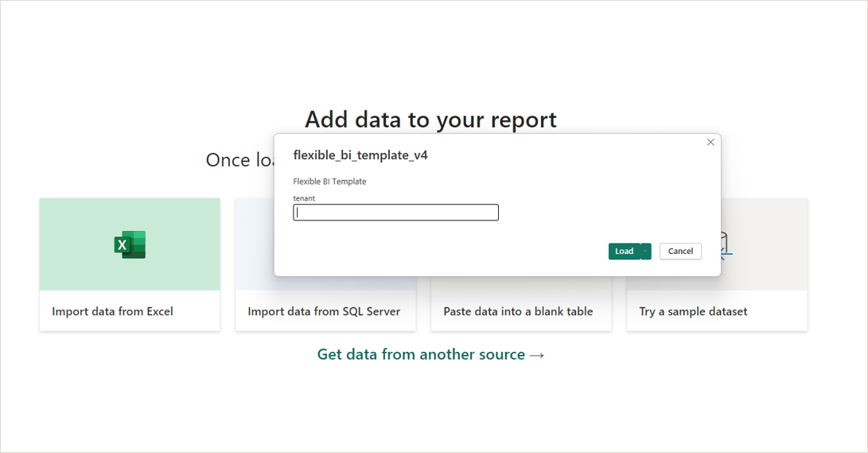Select Import data from SQL Server

point(324,311)
